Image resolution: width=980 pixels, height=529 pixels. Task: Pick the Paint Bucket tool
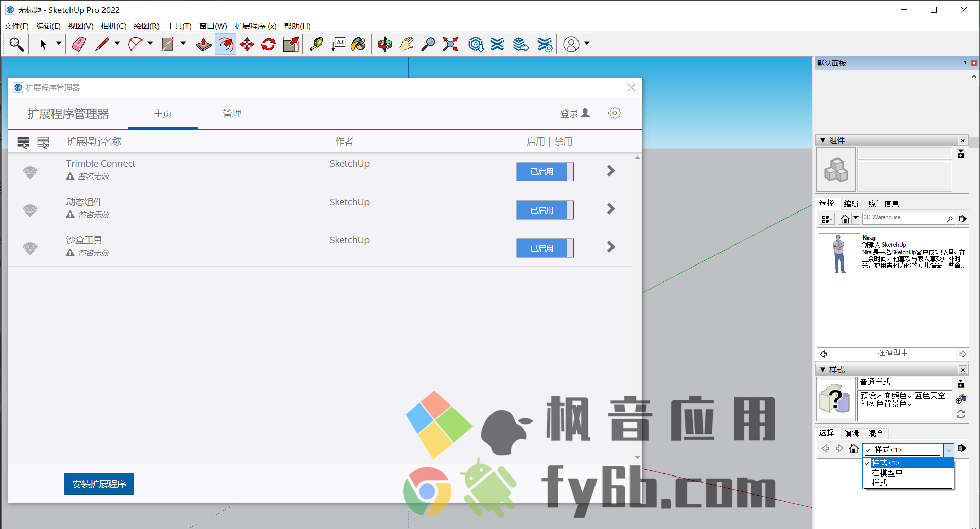(358, 44)
